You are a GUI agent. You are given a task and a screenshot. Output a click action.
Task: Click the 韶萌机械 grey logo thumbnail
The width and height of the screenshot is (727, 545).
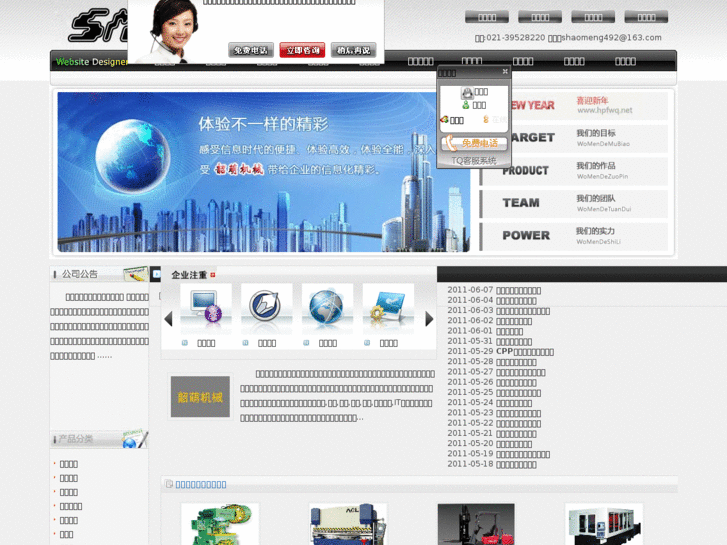pos(200,397)
